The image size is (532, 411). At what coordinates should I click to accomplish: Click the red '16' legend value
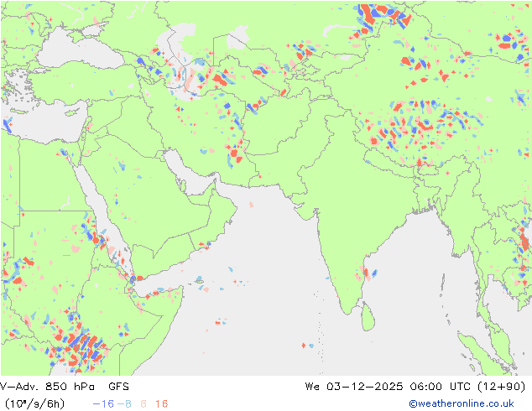[x=161, y=404]
